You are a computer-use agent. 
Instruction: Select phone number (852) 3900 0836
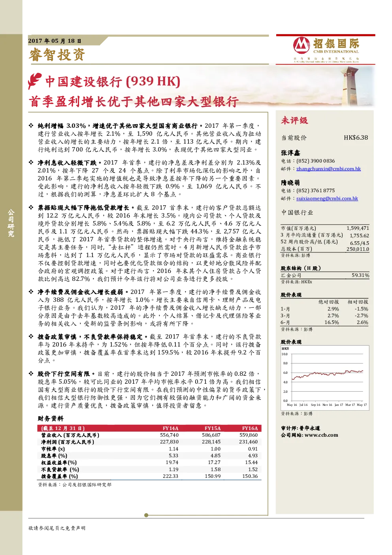tap(315, 161)
